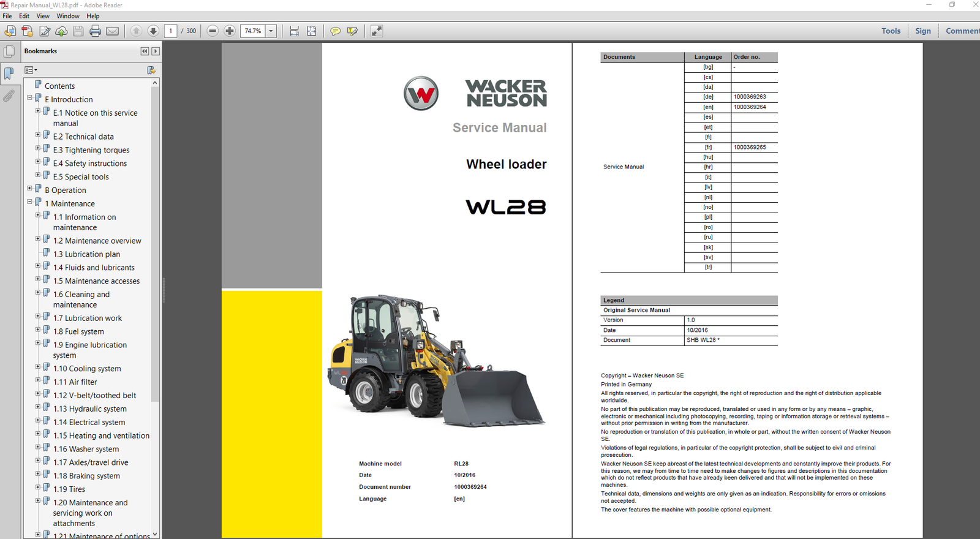This screenshot has width=980, height=539.
Task: Switch to full screen read mode
Action: click(x=377, y=31)
